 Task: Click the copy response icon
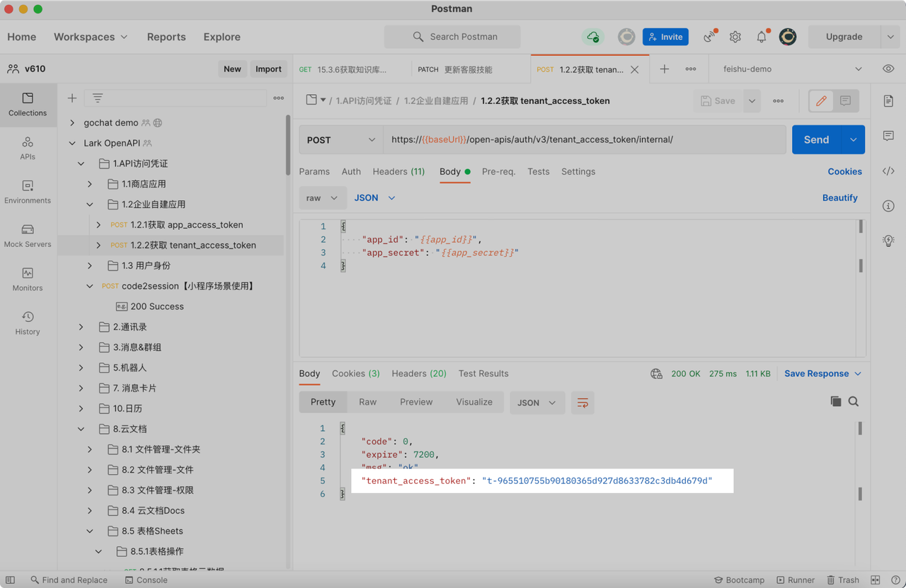coord(836,401)
